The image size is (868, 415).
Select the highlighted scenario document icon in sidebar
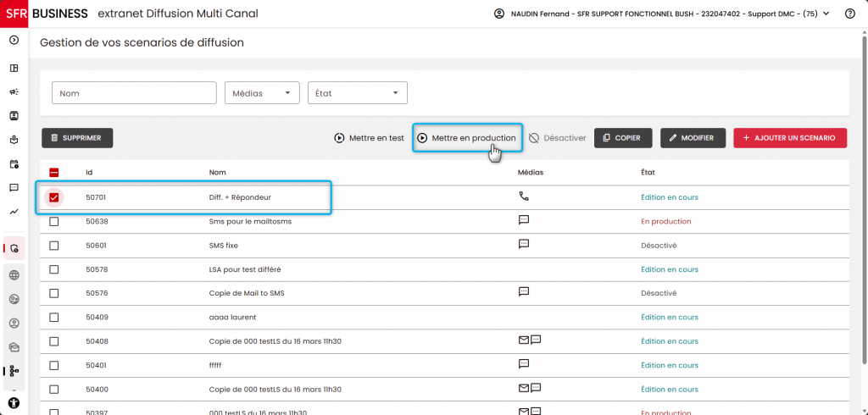[x=14, y=248]
